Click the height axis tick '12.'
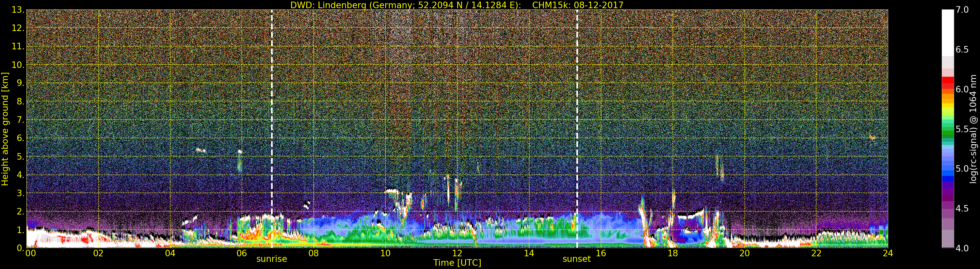 [x=18, y=28]
